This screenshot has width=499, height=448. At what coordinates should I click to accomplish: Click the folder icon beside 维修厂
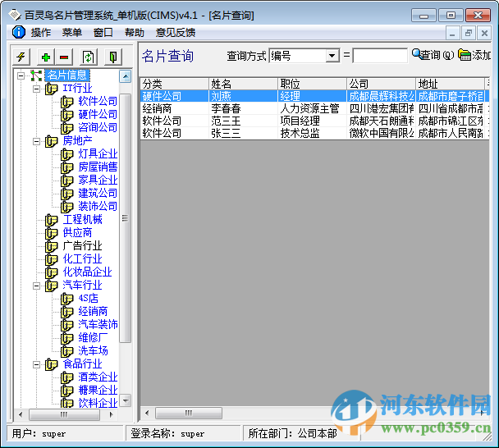(x=66, y=338)
